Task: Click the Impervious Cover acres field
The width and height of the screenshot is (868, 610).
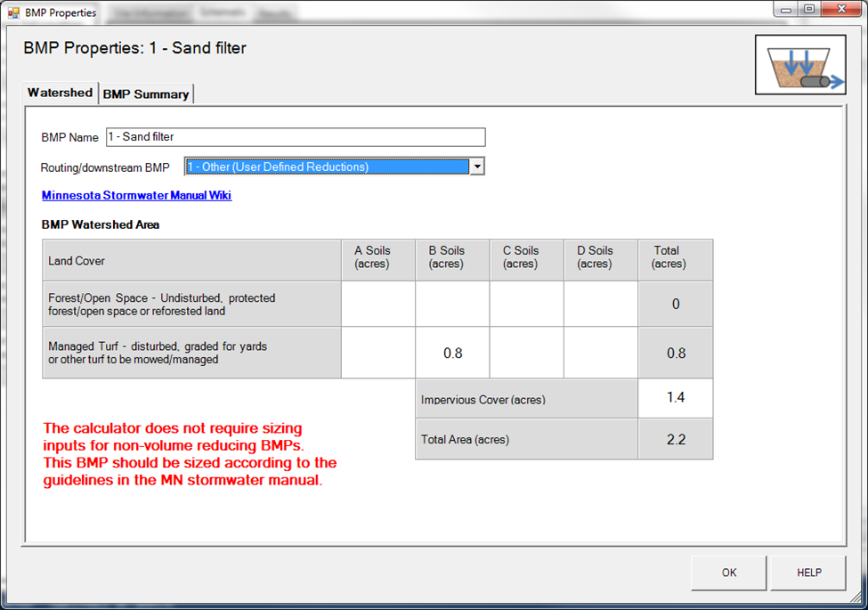Action: (675, 398)
